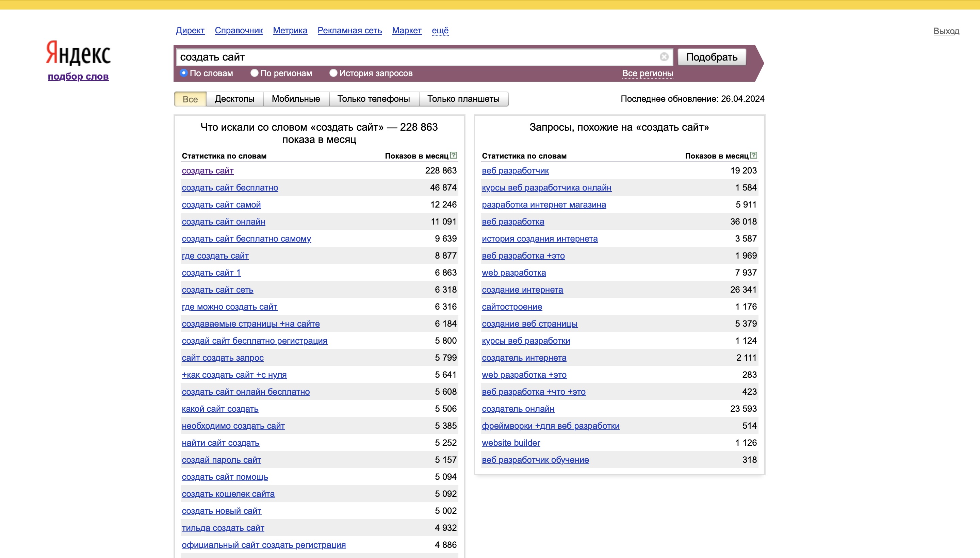Open the 'веб разработчик' similar query link
Screen dimensions: 980x558
coord(515,170)
